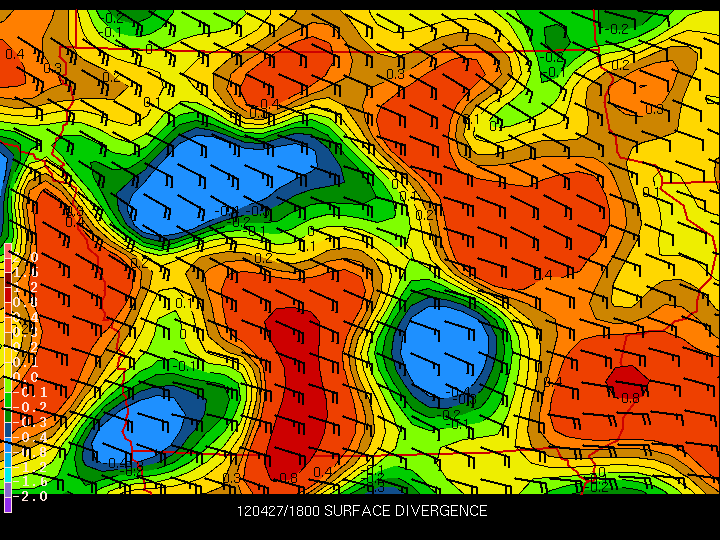Click the "-0.3" color scale label
Viewport: 720px width, 540px height.
tap(30, 422)
